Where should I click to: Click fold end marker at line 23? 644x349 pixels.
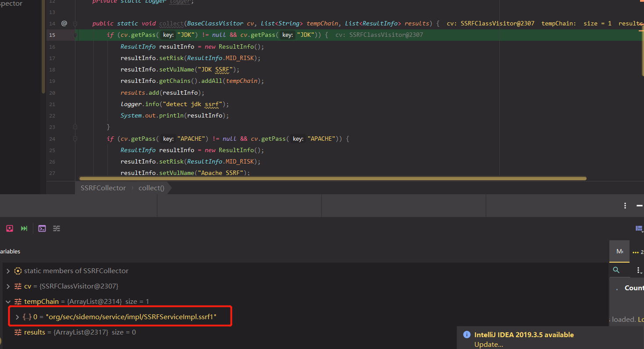[x=75, y=127]
